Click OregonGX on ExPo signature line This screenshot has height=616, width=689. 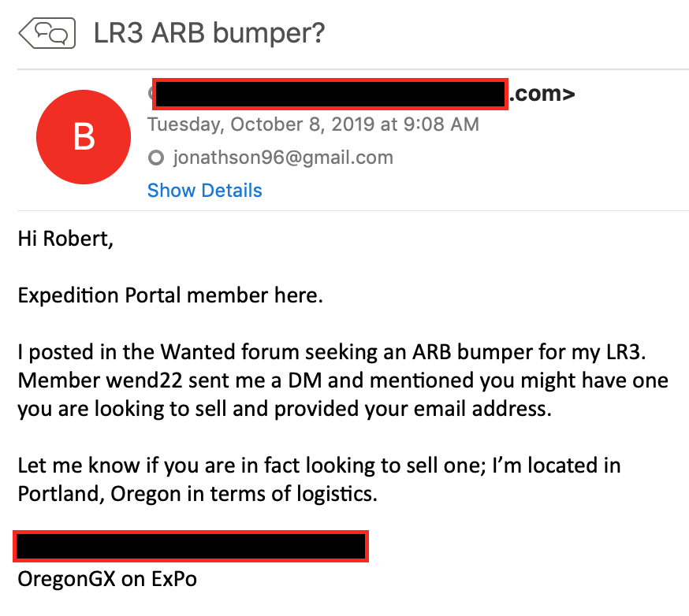tap(107, 580)
